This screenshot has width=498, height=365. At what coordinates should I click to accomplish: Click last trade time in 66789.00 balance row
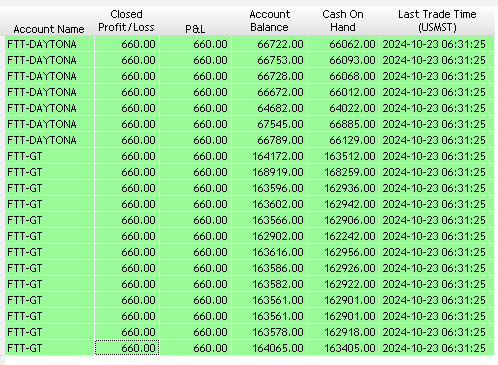(437, 140)
